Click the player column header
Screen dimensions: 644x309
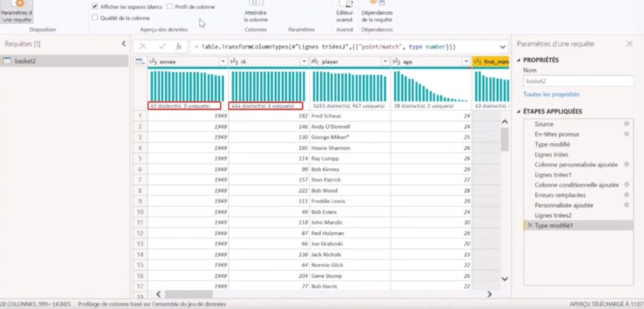coord(350,62)
